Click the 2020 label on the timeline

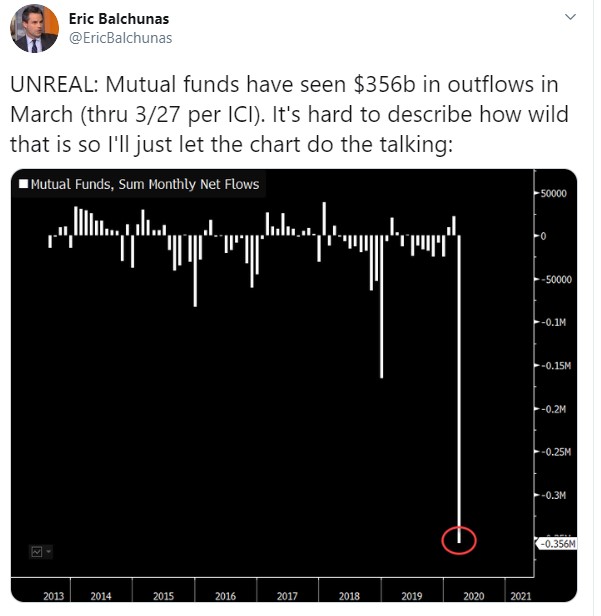click(x=474, y=596)
